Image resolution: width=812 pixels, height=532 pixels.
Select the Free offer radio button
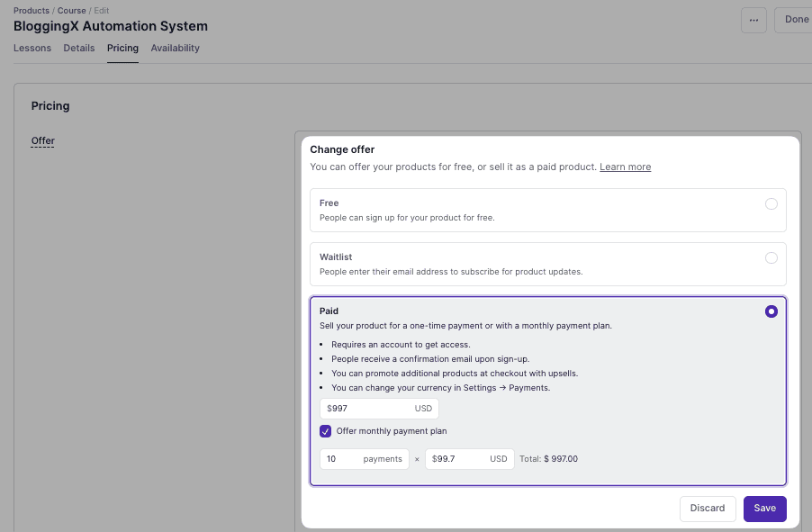pyautogui.click(x=771, y=203)
